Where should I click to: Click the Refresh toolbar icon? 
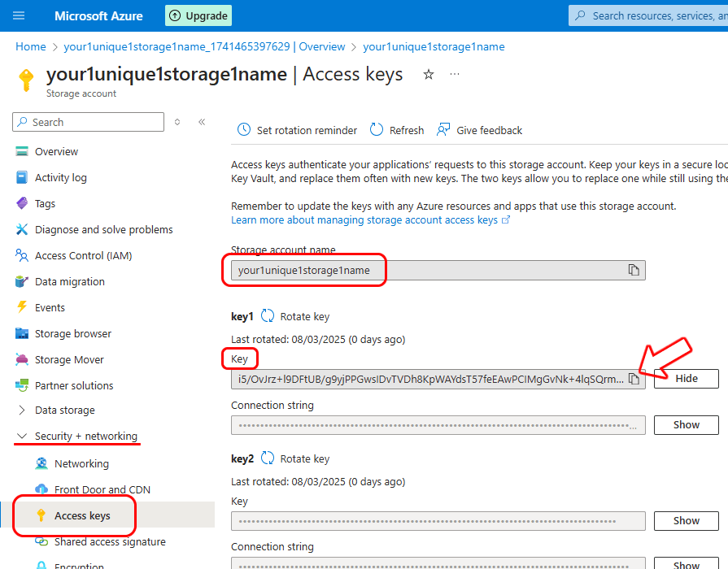[x=377, y=130]
